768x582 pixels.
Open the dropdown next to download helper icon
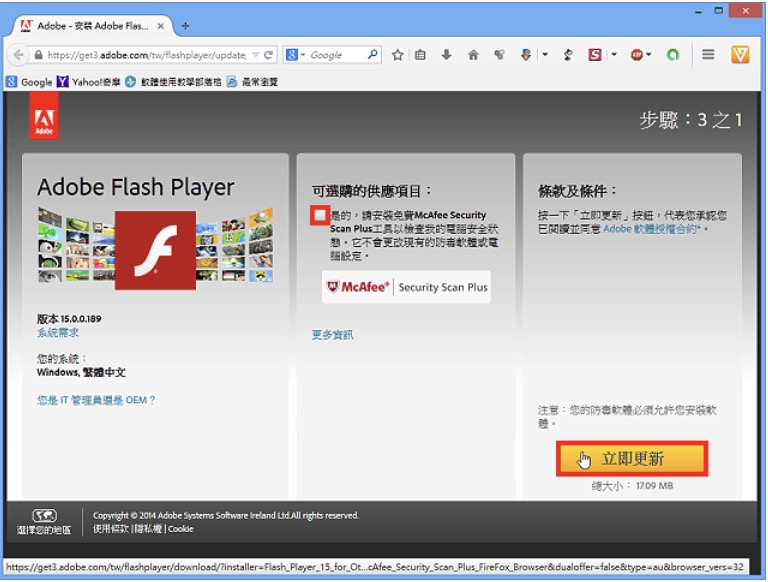(545, 54)
